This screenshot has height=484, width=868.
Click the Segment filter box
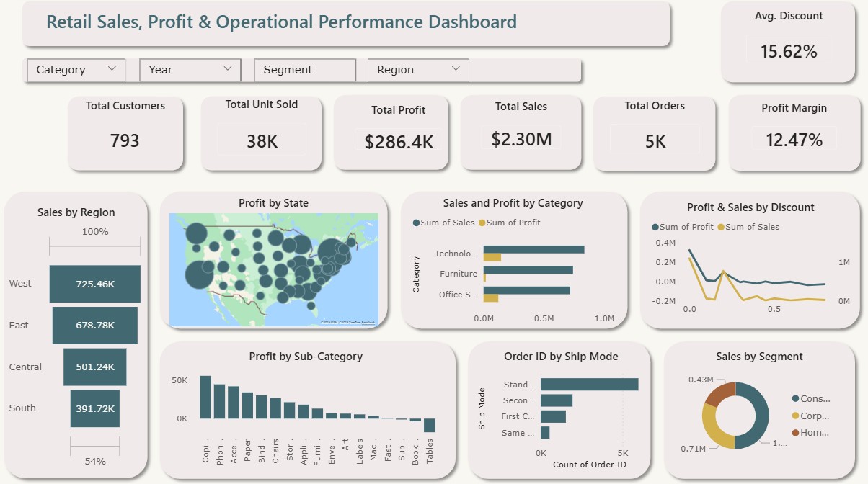coord(304,70)
